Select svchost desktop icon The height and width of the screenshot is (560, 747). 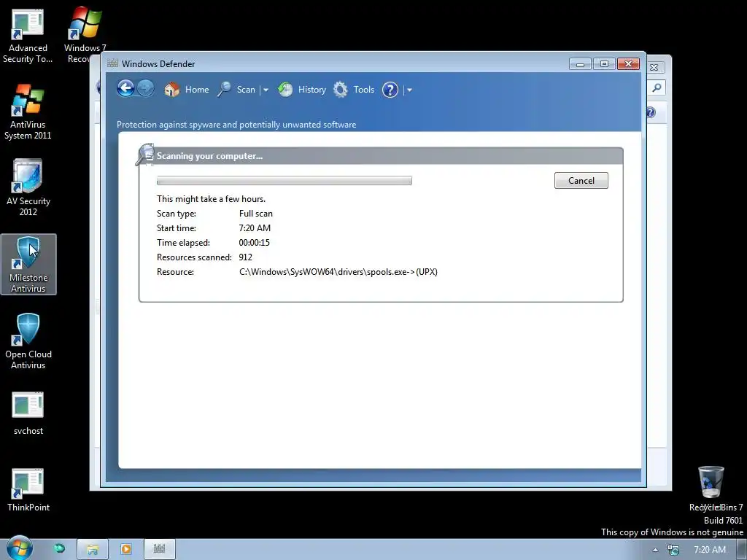28,413
